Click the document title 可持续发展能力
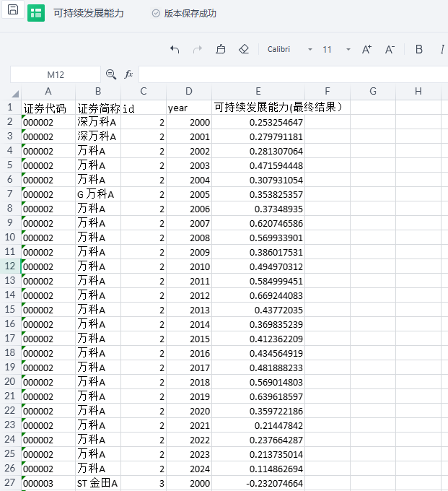This screenshot has height=491, width=448. point(89,13)
